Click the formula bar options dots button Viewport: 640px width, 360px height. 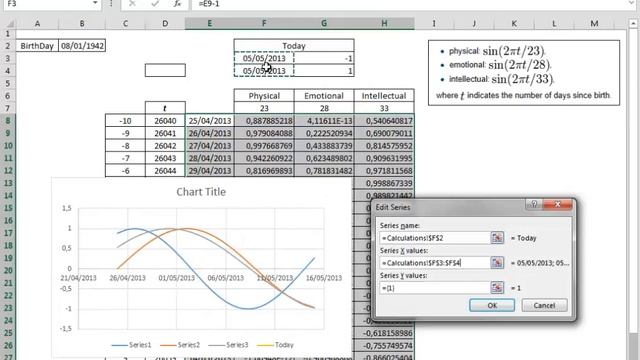click(111, 4)
